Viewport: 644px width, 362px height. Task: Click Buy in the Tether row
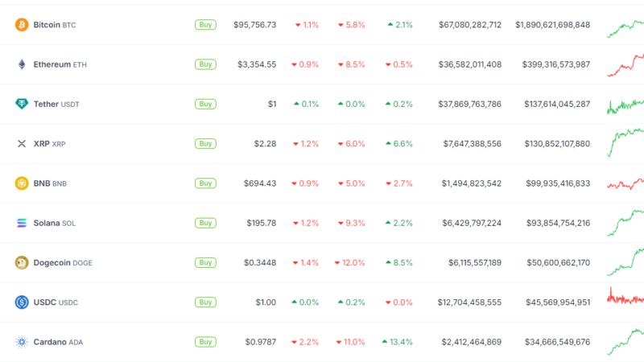pos(205,104)
